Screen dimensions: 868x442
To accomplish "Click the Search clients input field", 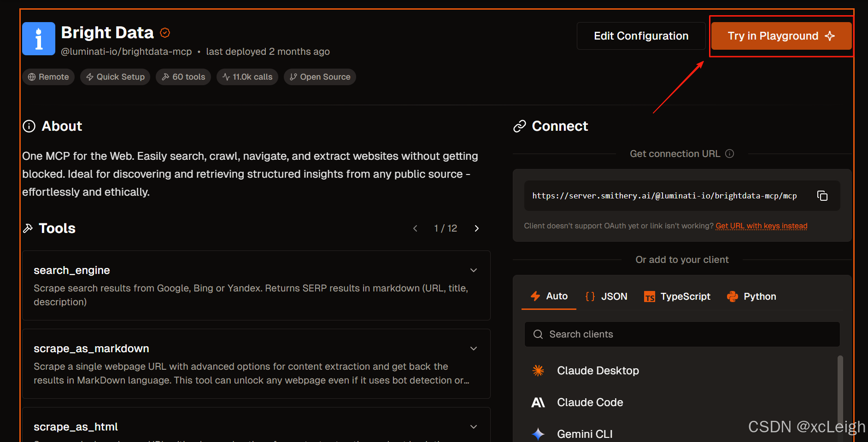I will tap(682, 334).
